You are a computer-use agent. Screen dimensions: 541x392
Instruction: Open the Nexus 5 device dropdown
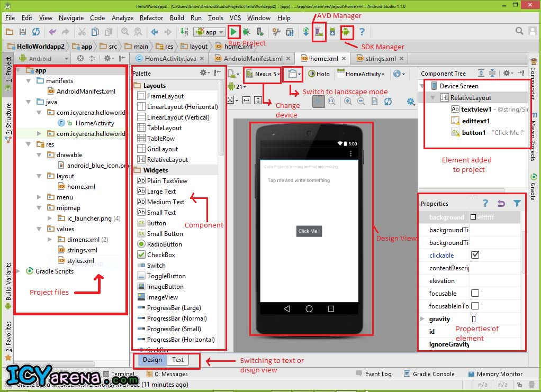263,74
